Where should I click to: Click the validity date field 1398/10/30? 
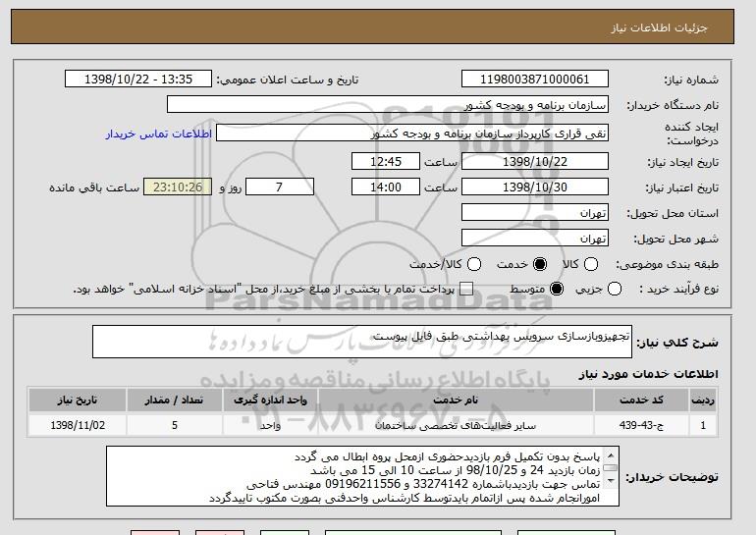535,187
